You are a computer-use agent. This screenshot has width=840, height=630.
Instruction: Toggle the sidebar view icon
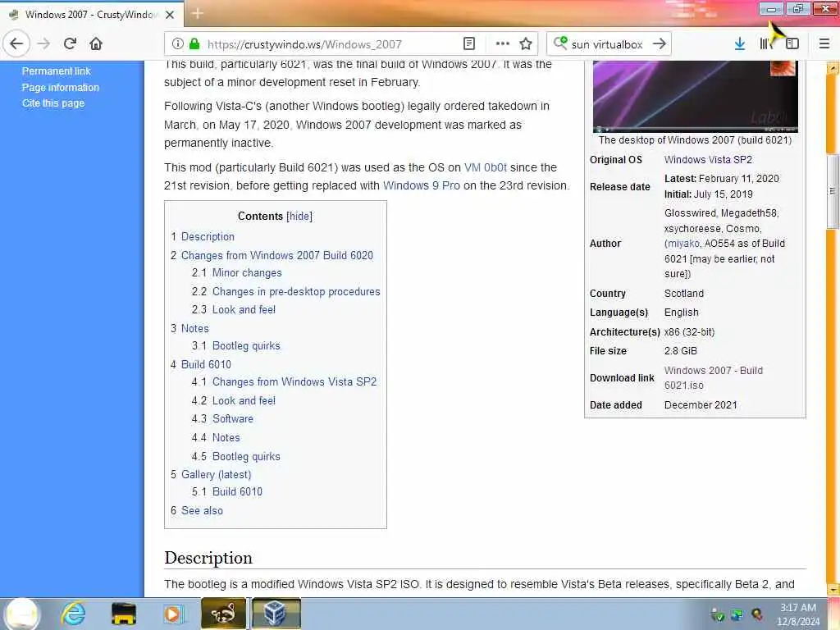[x=792, y=44]
